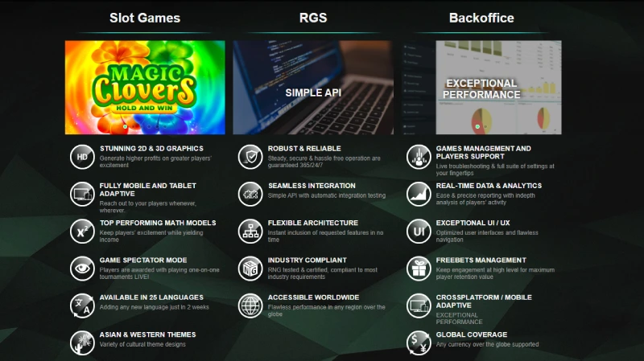Viewport: 644px width, 361px height.
Task: Click the Robust & Reliable shield icon
Action: click(250, 156)
